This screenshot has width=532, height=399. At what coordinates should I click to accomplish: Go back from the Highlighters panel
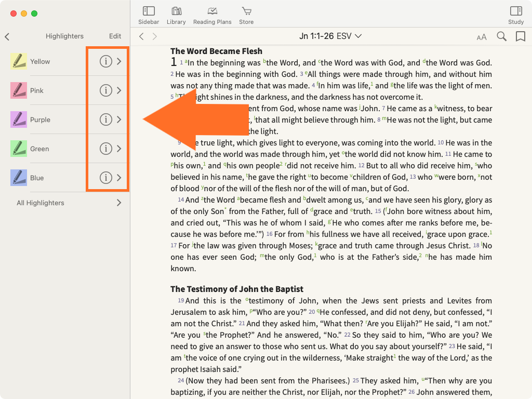[x=7, y=36]
